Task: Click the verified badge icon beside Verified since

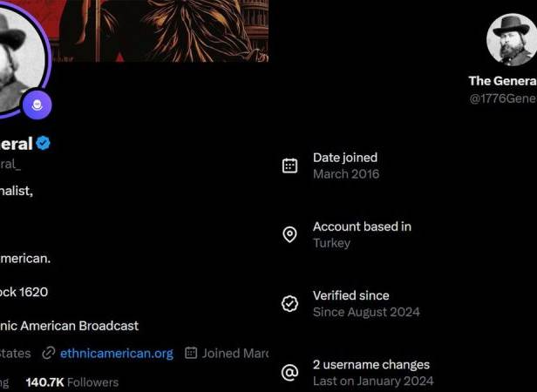Action: (x=289, y=304)
